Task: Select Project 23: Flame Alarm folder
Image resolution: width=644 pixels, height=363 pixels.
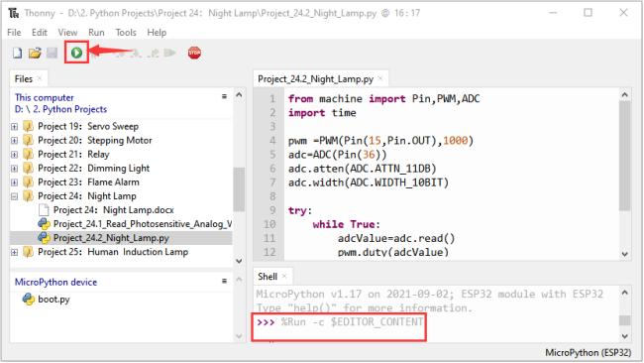Action: (x=88, y=181)
